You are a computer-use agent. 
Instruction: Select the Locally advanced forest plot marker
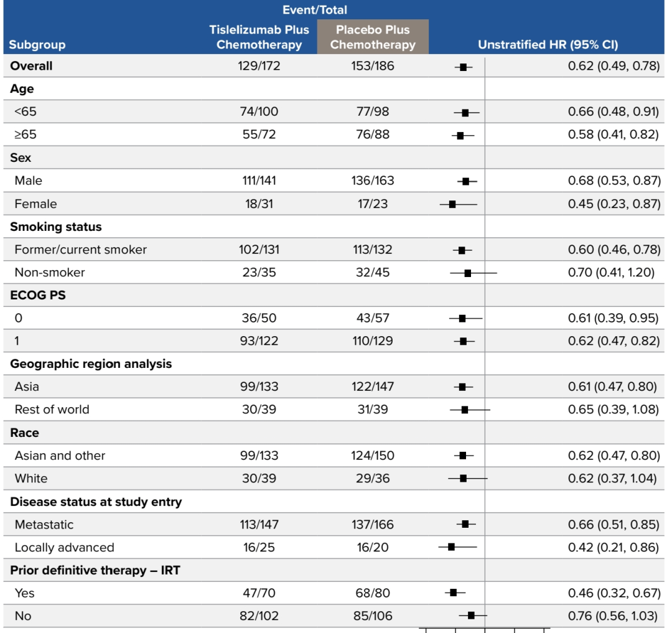point(451,547)
